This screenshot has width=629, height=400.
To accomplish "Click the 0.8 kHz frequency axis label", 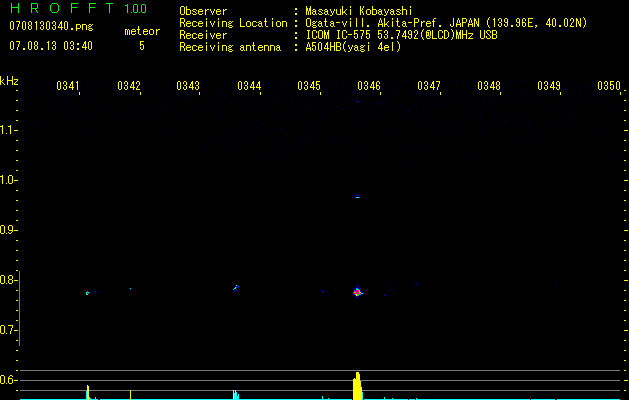I will point(8,280).
